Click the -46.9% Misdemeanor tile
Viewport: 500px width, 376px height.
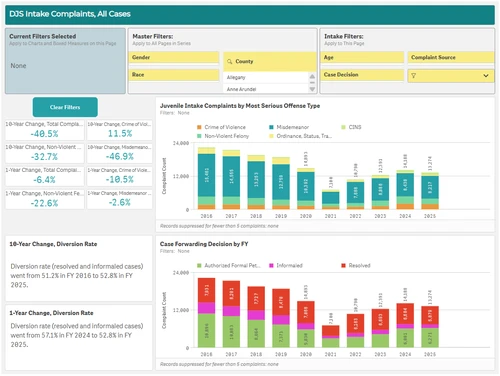pos(120,153)
